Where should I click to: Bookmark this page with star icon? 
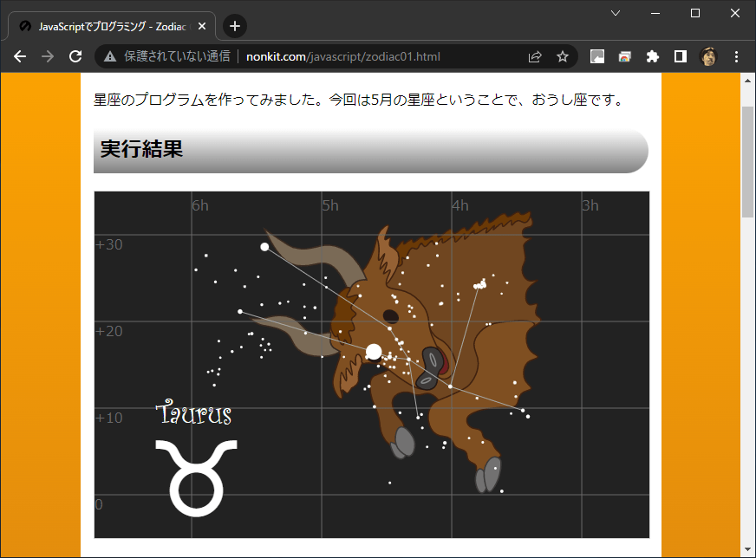[x=563, y=56]
